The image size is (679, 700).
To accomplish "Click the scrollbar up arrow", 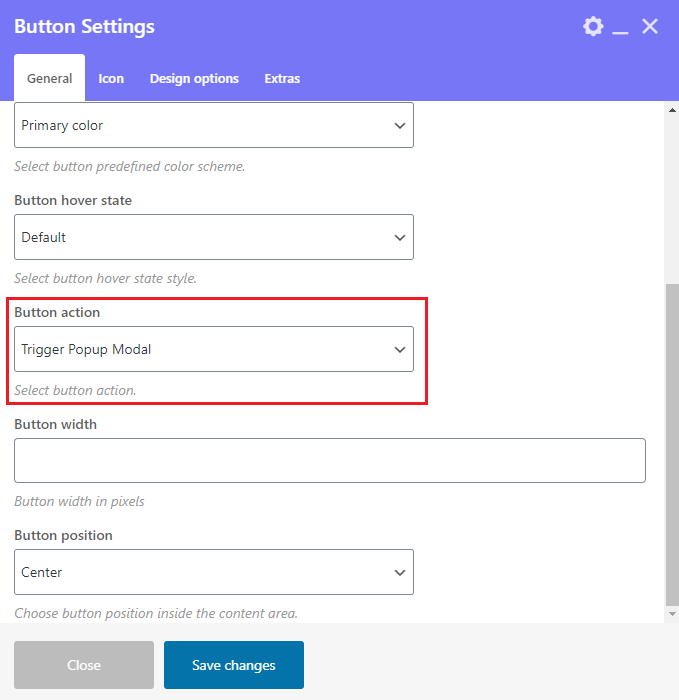I will point(672,108).
